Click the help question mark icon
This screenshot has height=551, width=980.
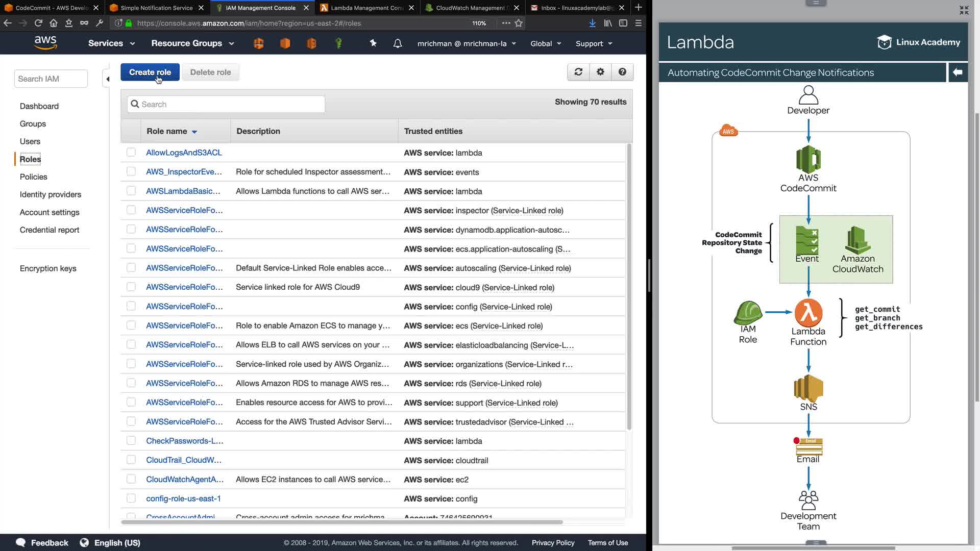[x=622, y=72]
